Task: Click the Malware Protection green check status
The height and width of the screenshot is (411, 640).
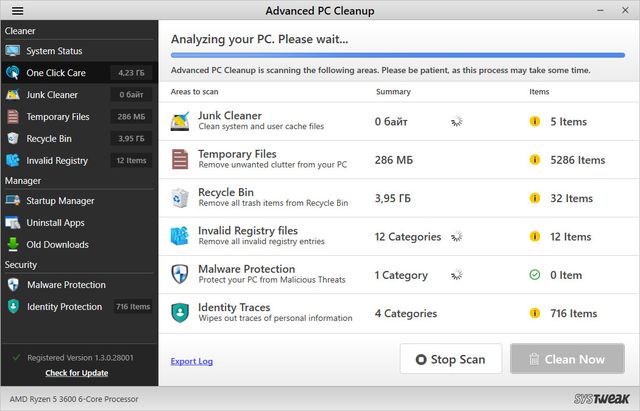Action: coord(535,275)
